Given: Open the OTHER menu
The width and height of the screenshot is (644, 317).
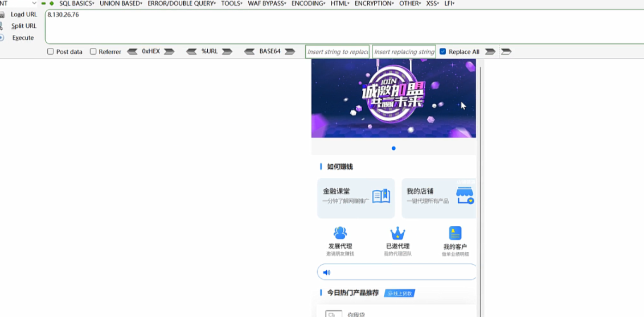Looking at the screenshot, I should 410,3.
